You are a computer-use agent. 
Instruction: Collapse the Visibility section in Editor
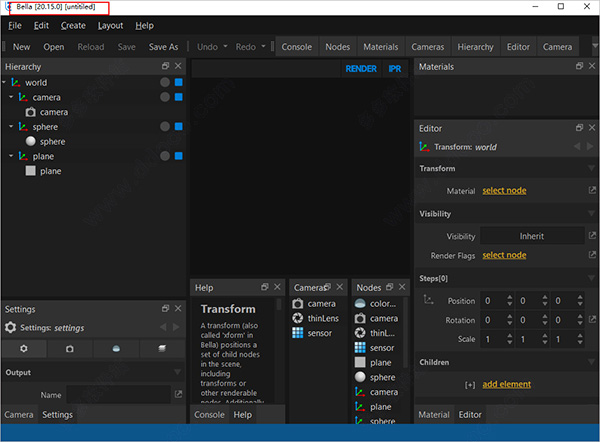click(x=591, y=214)
